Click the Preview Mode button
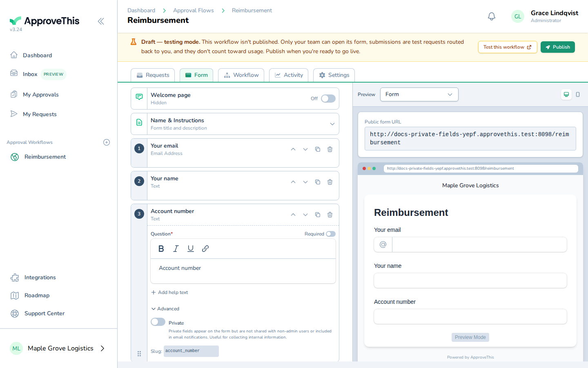The image size is (588, 368). (470, 337)
